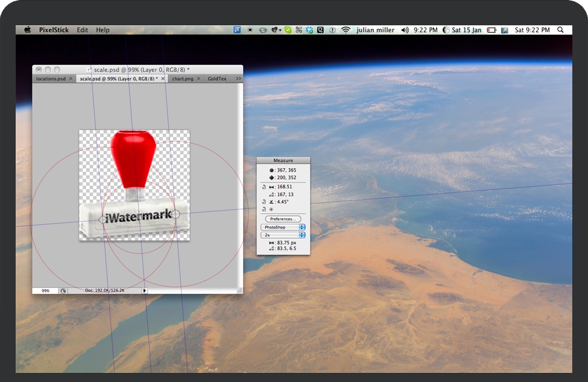Click the Preferences... button
The width and height of the screenshot is (588, 382).
(x=283, y=219)
